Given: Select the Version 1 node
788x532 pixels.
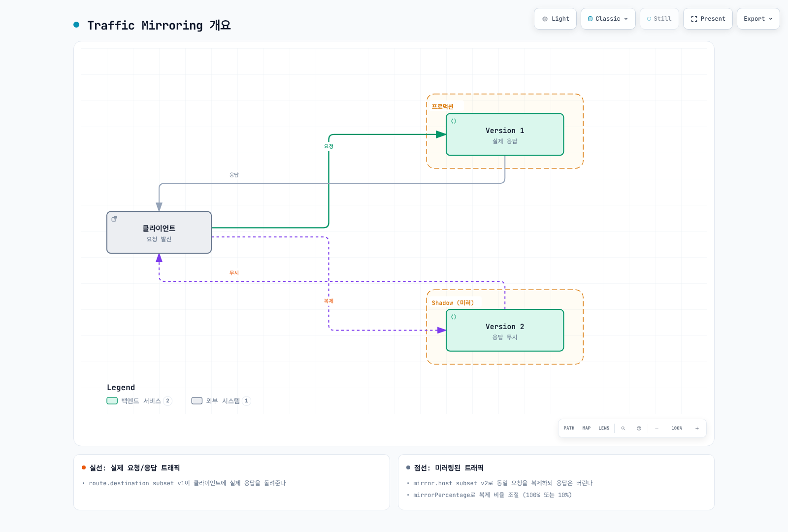Looking at the screenshot, I should coord(505,134).
